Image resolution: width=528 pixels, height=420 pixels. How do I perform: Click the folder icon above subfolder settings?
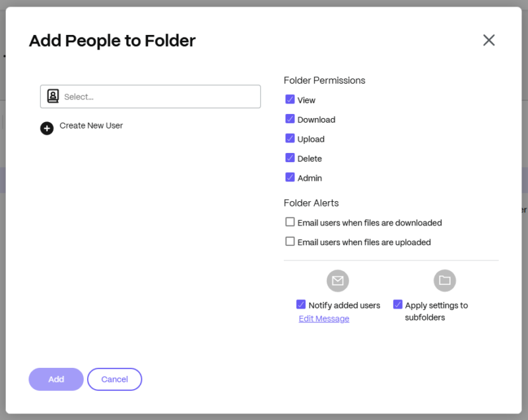pyautogui.click(x=445, y=280)
